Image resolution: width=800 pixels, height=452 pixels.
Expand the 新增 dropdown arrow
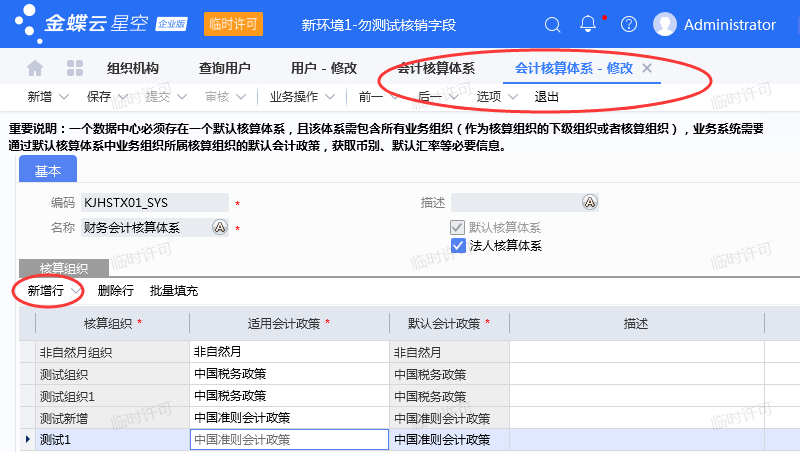pos(64,96)
